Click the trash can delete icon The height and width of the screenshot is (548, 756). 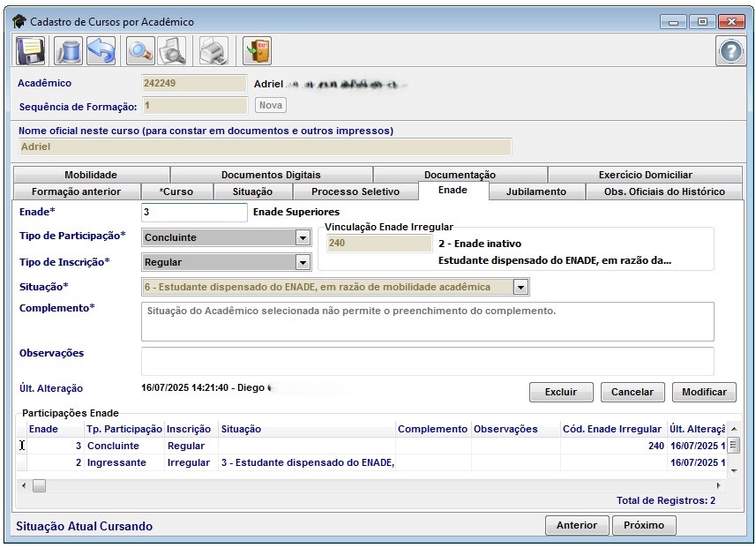click(69, 51)
